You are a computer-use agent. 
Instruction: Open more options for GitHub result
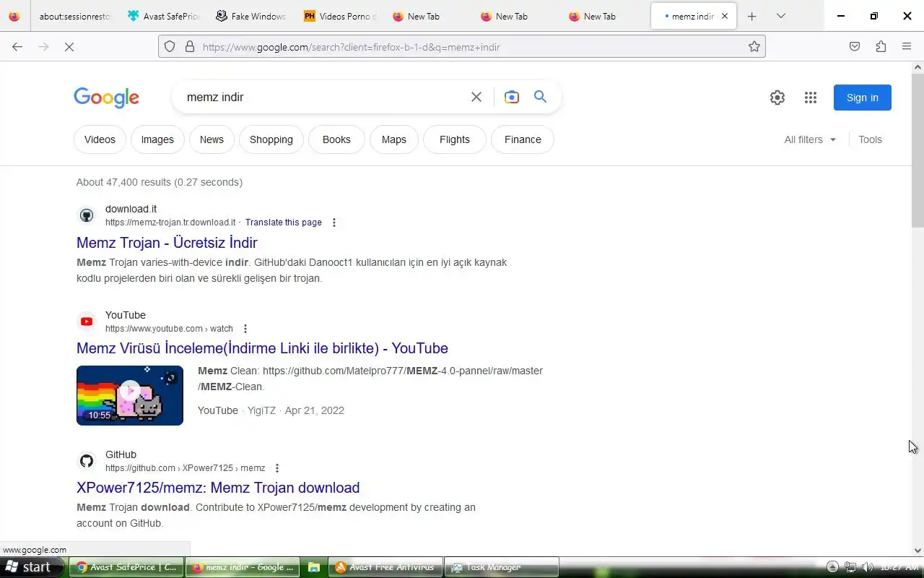276,468
